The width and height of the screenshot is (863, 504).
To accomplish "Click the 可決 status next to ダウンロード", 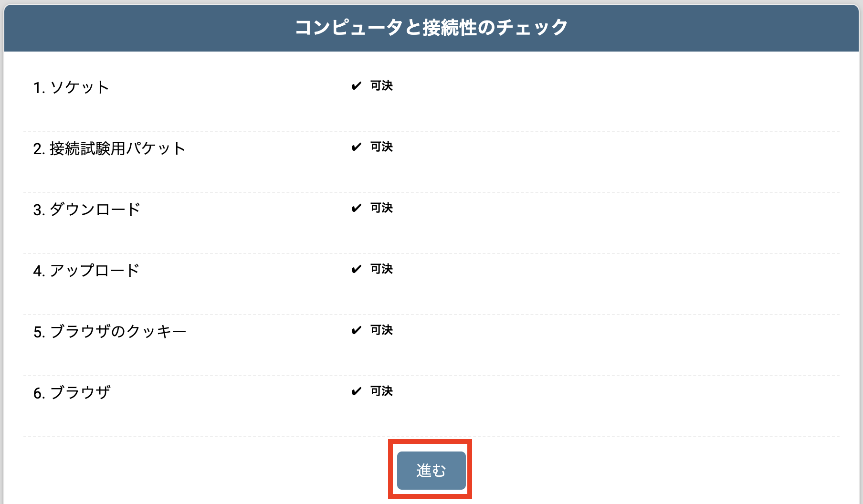I will [381, 208].
